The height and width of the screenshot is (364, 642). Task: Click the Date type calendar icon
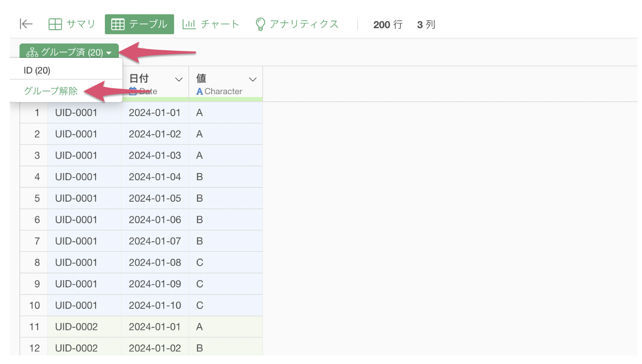[133, 91]
